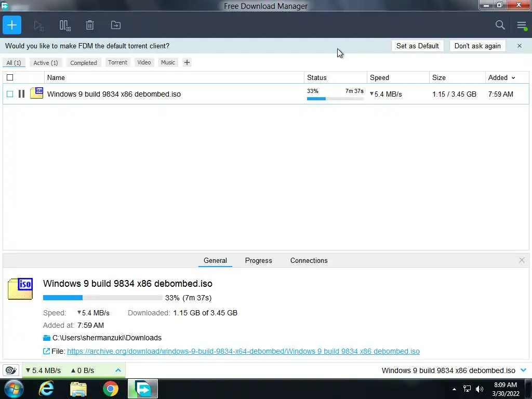Show the Completed downloads filter
This screenshot has height=399, width=532.
[x=84, y=63]
